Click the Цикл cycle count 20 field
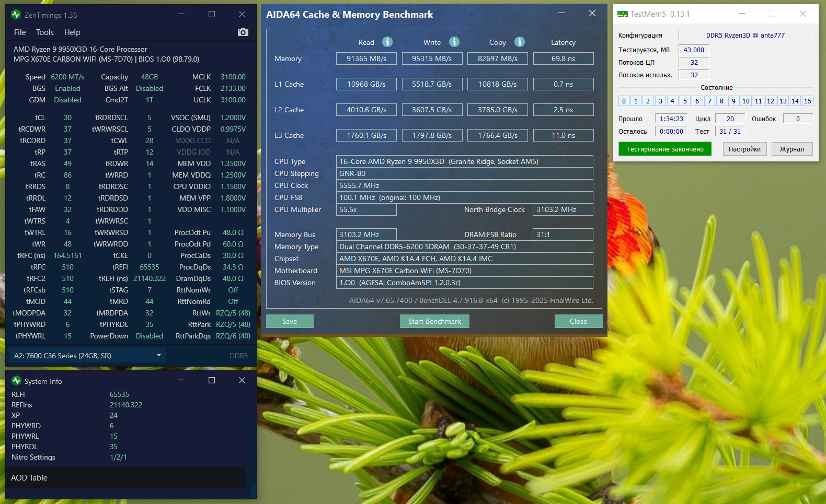This screenshot has width=826, height=504. pyautogui.click(x=730, y=119)
